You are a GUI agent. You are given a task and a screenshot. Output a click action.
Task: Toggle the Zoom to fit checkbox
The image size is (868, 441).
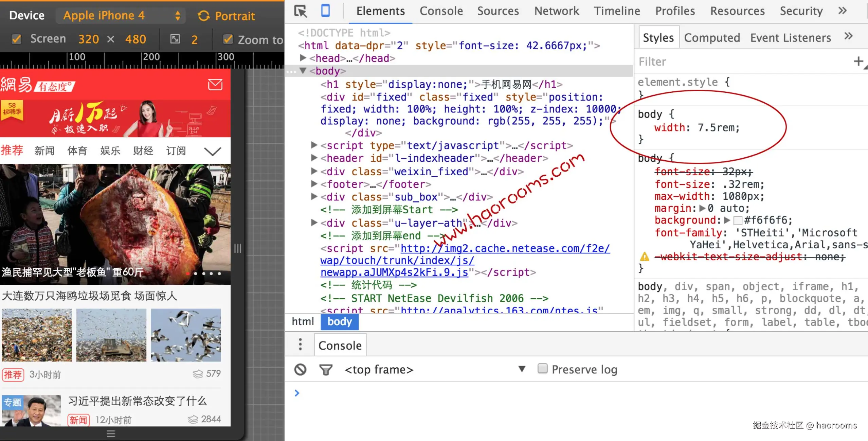point(228,39)
